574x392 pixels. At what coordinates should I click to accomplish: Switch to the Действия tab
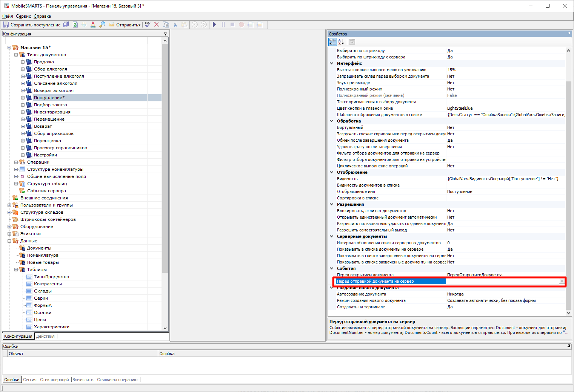[x=45, y=336]
